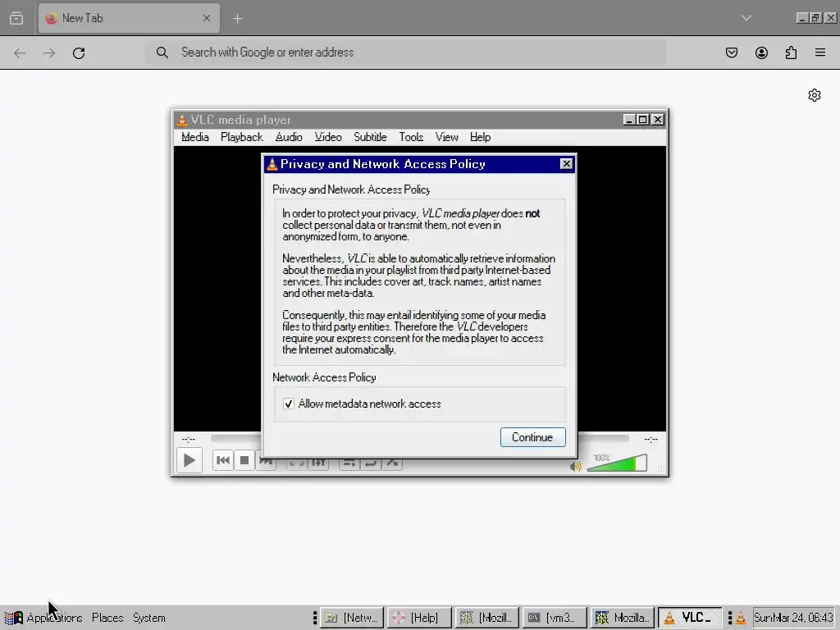This screenshot has height=630, width=840.
Task: Open extended settings equalizer icon in VLC
Action: click(318, 463)
